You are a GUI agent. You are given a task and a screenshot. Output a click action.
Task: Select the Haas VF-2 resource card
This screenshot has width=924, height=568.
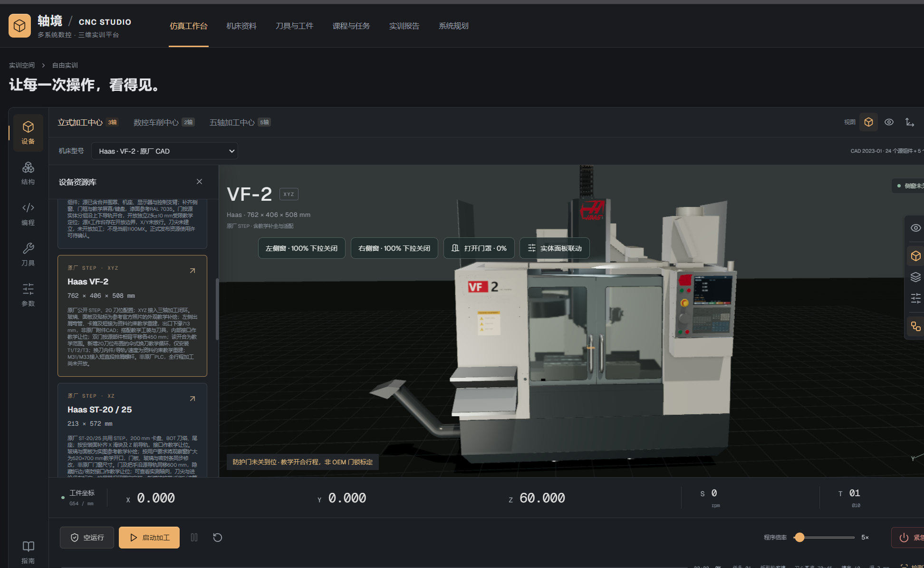132,316
